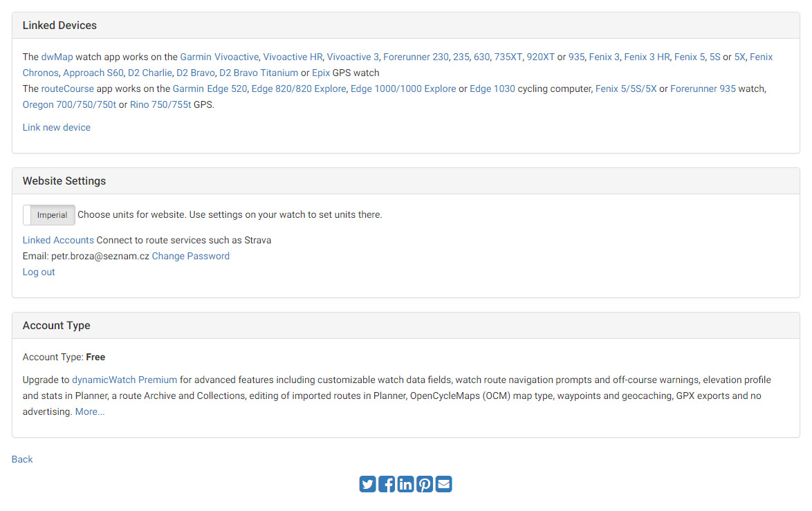Log out of the account
Image resolution: width=812 pixels, height=511 pixels.
click(39, 272)
